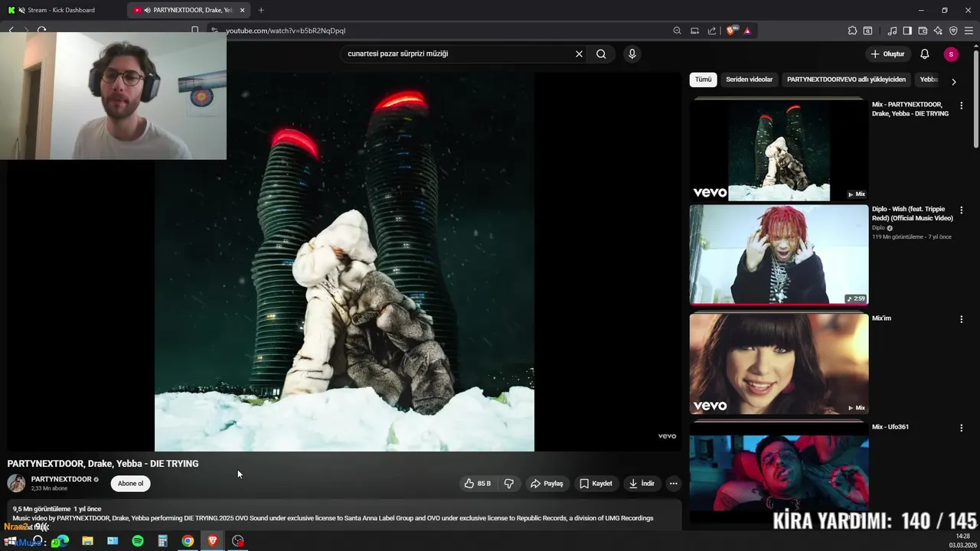The image size is (980, 551).
Task: Click the video description text box
Action: (x=345, y=514)
